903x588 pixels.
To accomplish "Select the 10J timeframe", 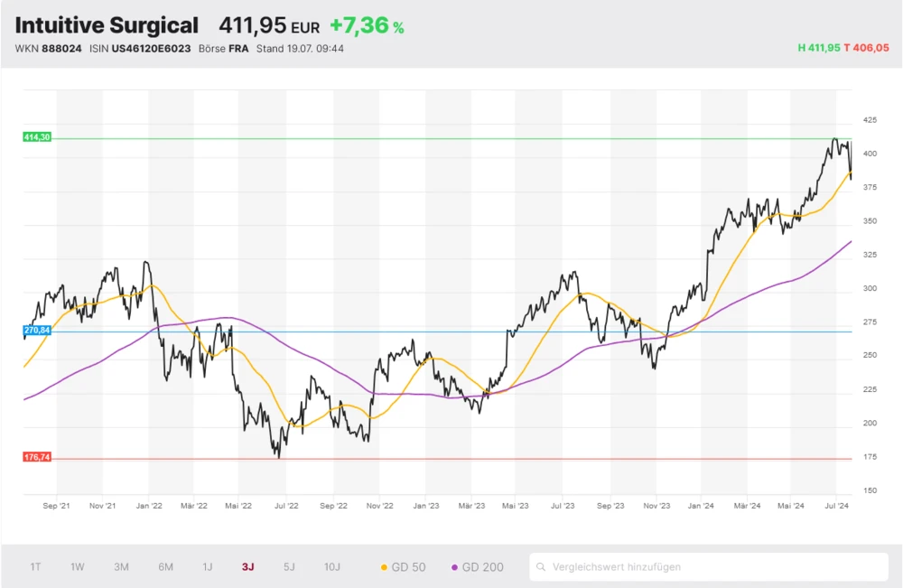I will click(331, 566).
